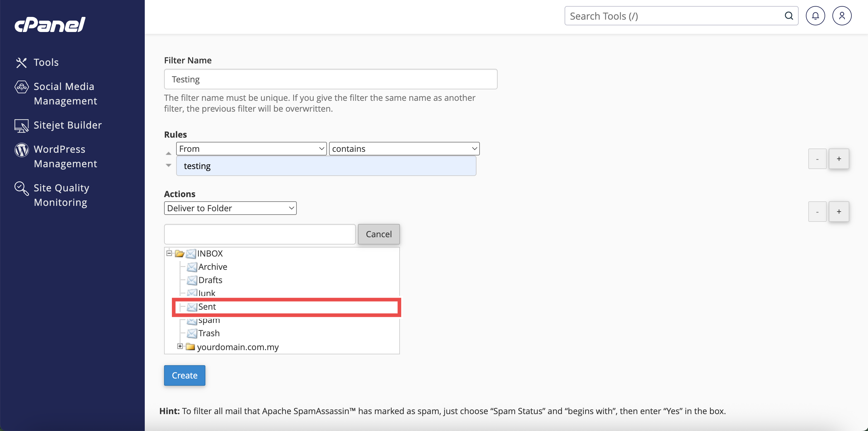The image size is (868, 431).
Task: Click the Create button
Action: tap(184, 375)
